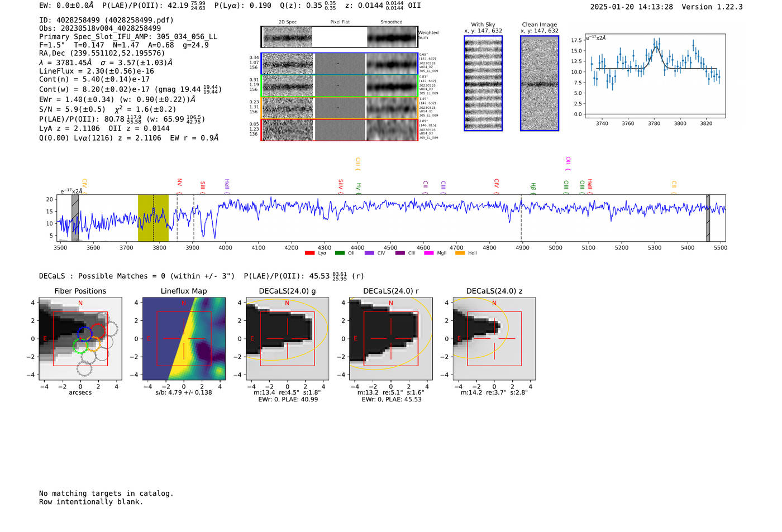
Task: Open the DECaLS(24.0) g image
Action: click(x=287, y=338)
